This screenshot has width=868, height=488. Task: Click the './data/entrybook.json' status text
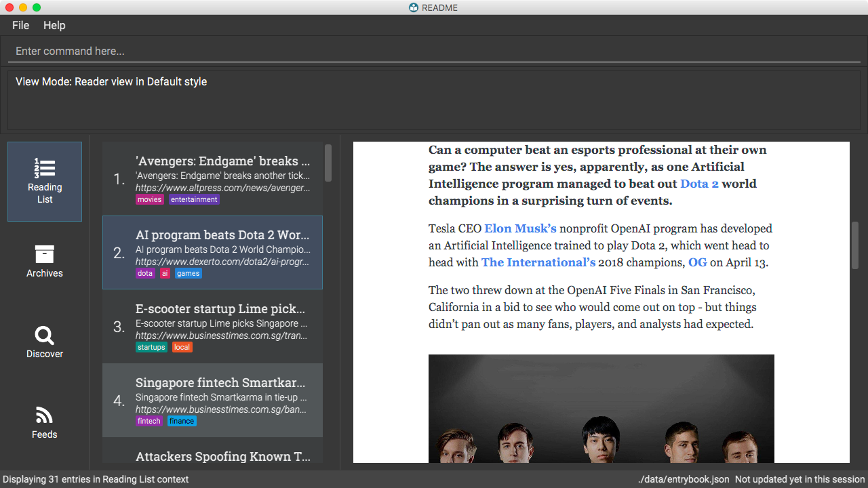click(684, 479)
